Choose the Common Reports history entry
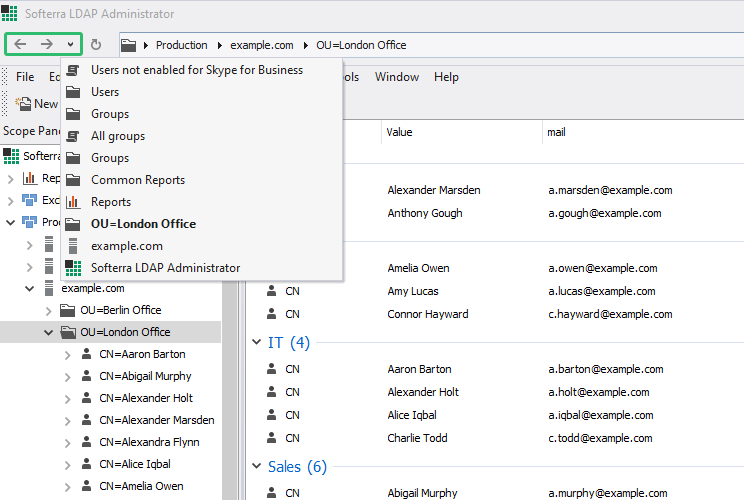Viewport: 744px width, 500px height. click(x=202, y=180)
